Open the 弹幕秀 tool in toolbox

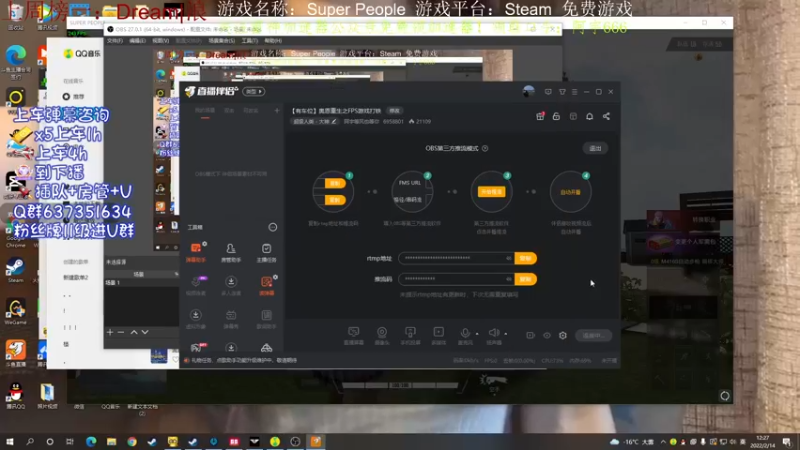231,319
